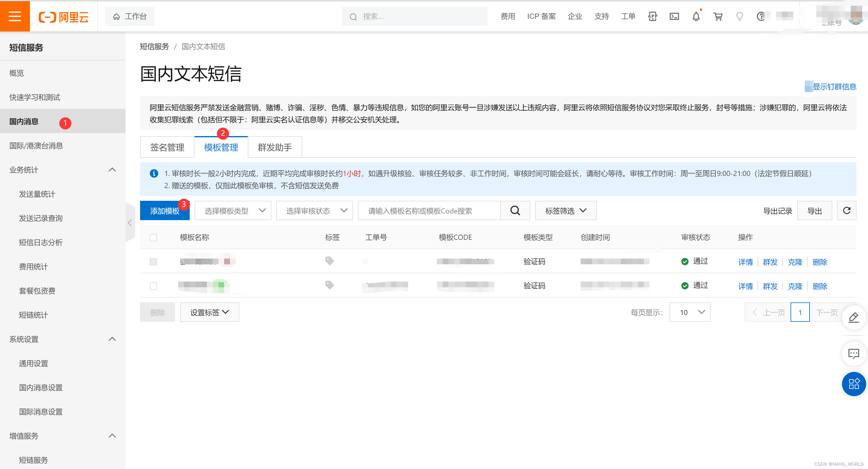Click the 添加模板 button
Image resolution: width=868 pixels, height=469 pixels.
(165, 211)
